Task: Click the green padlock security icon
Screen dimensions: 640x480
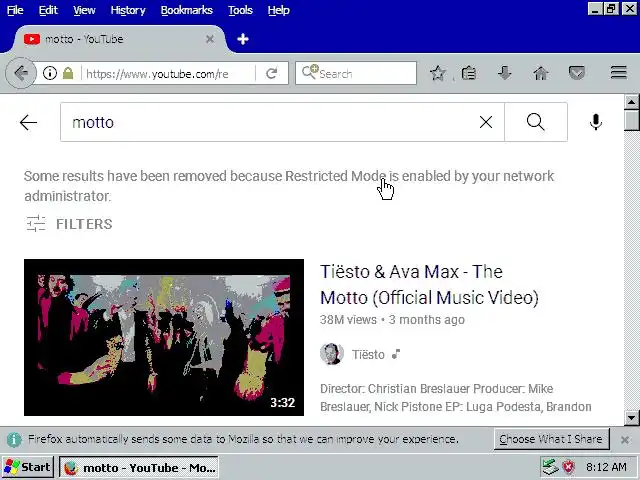Action: (68, 73)
